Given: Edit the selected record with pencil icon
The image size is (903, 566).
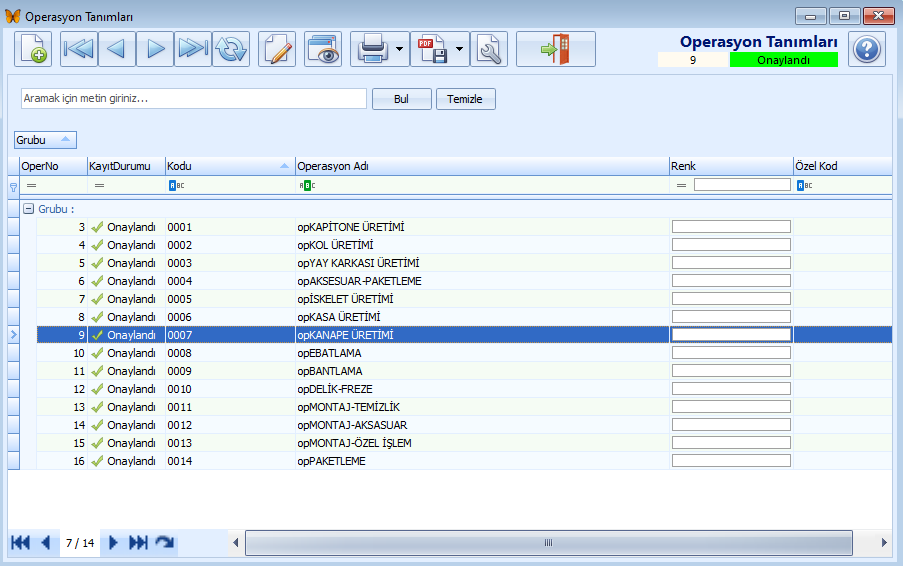Looking at the screenshot, I should click(x=277, y=49).
